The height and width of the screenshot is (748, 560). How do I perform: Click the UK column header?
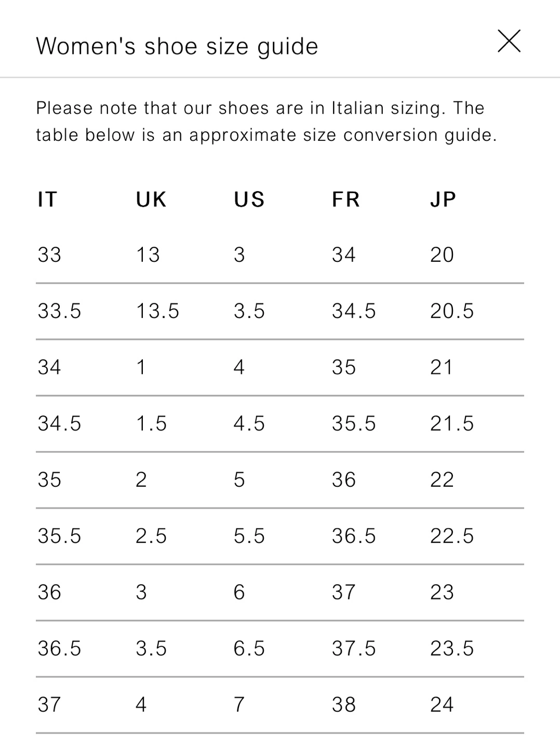click(x=151, y=199)
